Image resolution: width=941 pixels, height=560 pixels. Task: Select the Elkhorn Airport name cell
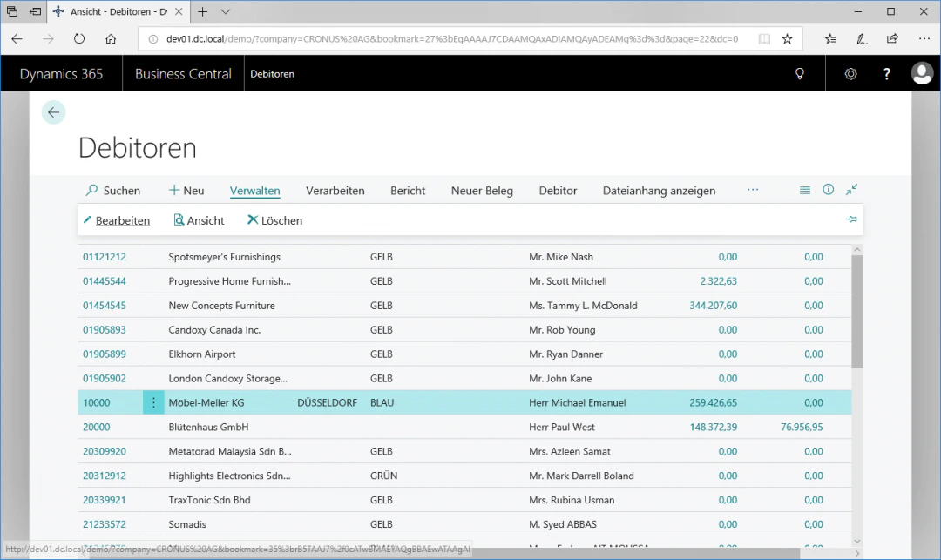[201, 354]
